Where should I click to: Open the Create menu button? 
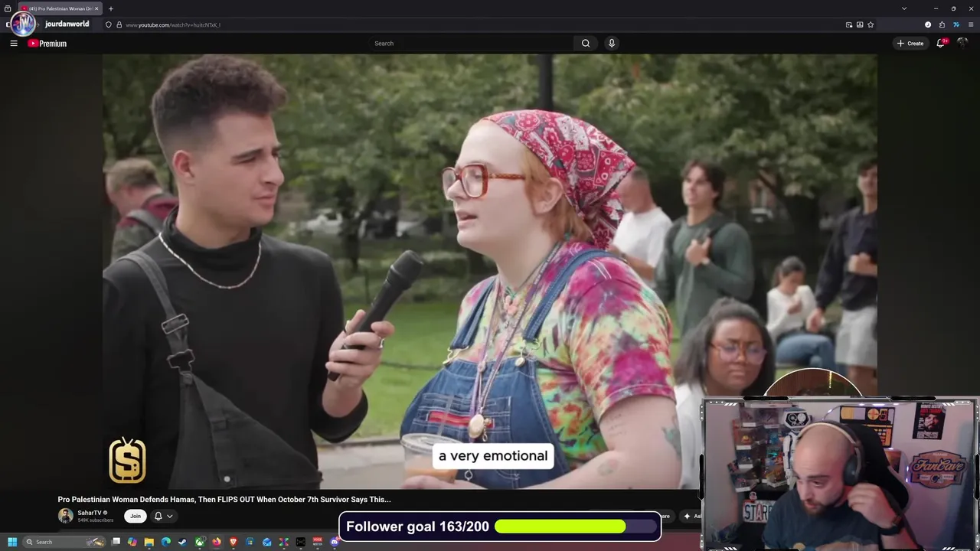(x=910, y=44)
